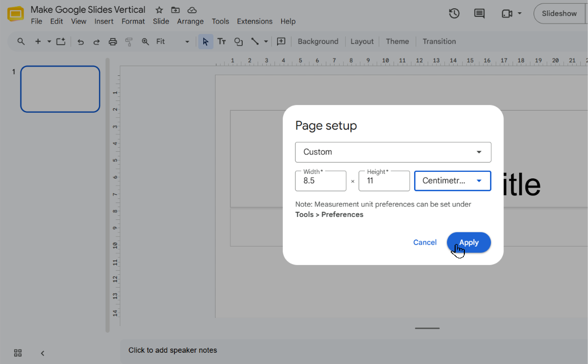The image size is (588, 364).
Task: Star the presentation
Action: [x=159, y=10]
